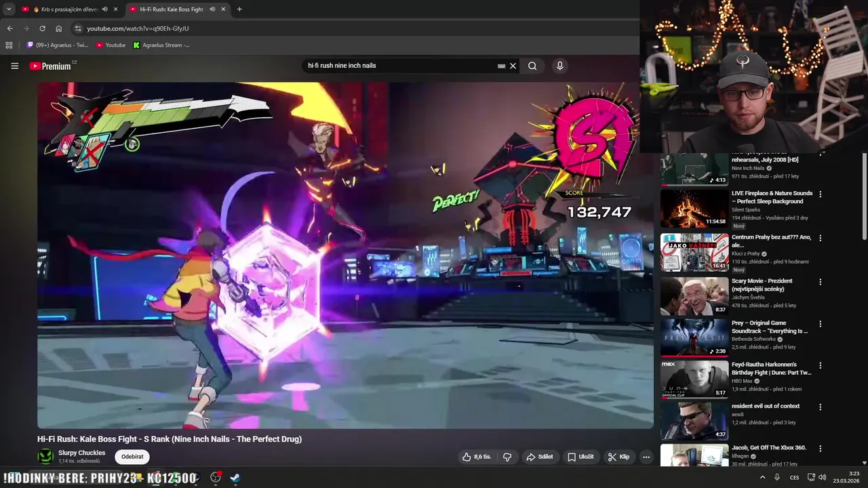Create a clip with Klip button
The width and height of the screenshot is (868, 488).
coord(618,457)
